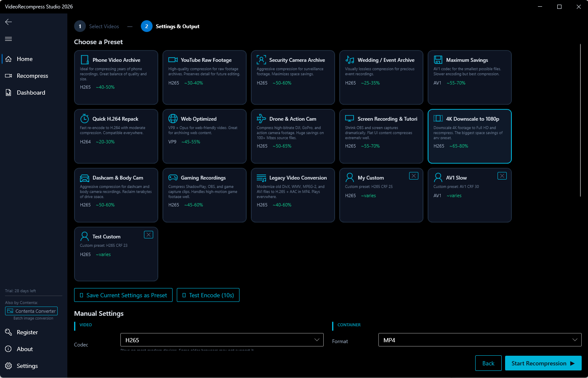Screen dimensions: 588x378
Task: Click the Register key icon
Action: coord(9,332)
